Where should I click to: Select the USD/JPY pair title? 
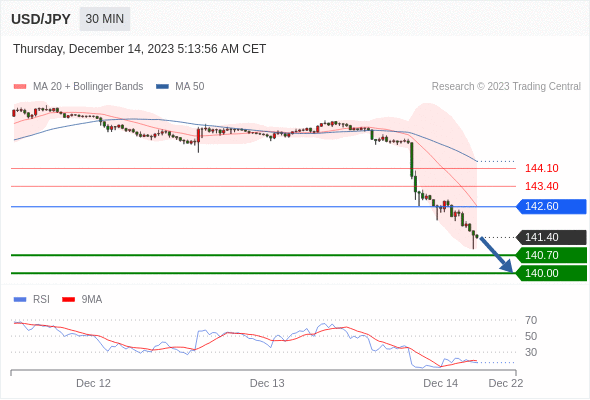(x=41, y=19)
